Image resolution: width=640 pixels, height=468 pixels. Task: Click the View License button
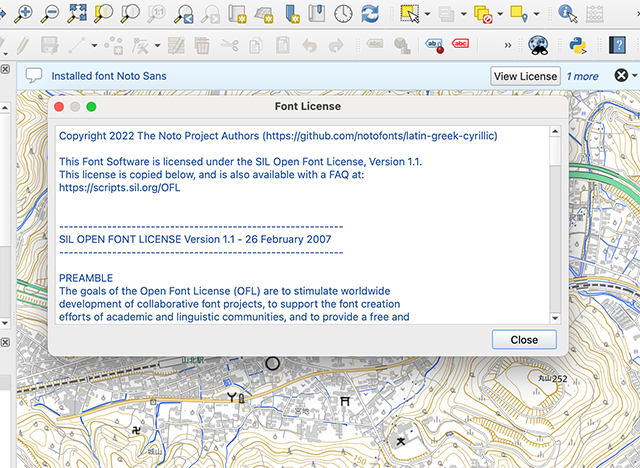[x=525, y=76]
